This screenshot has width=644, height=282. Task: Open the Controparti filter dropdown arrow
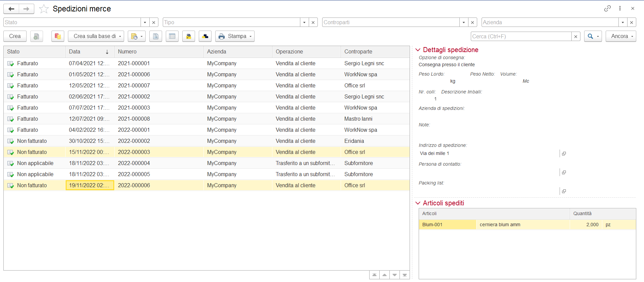(x=464, y=22)
